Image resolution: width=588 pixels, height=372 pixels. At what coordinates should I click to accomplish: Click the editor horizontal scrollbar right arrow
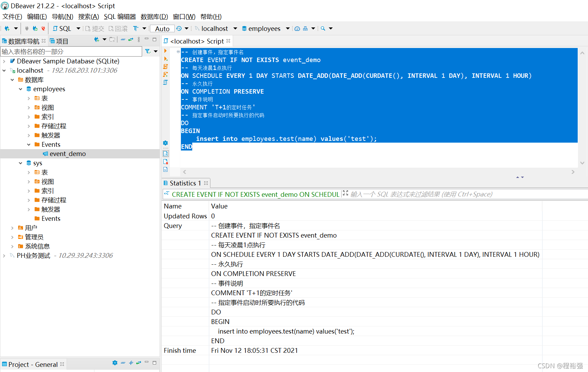[x=573, y=172]
